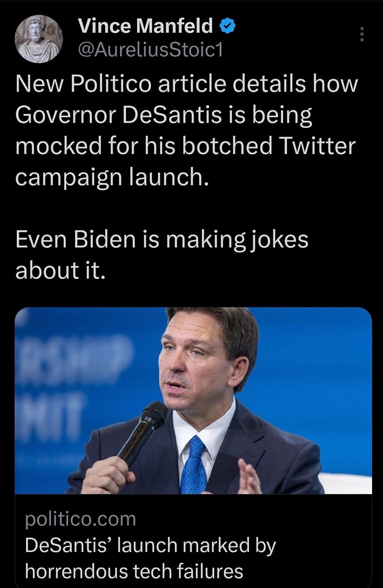
Task: Click the "about it." tweet line
Action: click(x=59, y=272)
